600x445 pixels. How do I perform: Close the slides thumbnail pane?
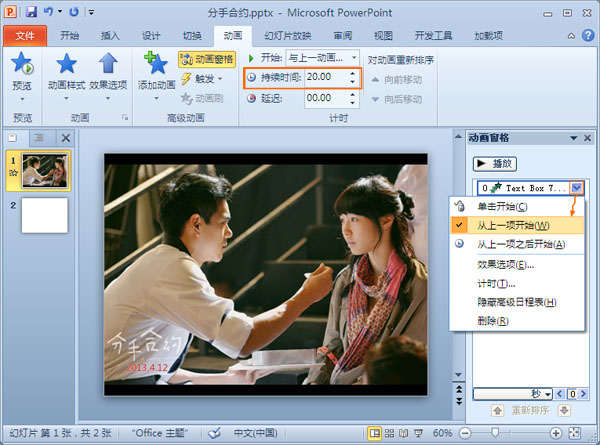66,138
